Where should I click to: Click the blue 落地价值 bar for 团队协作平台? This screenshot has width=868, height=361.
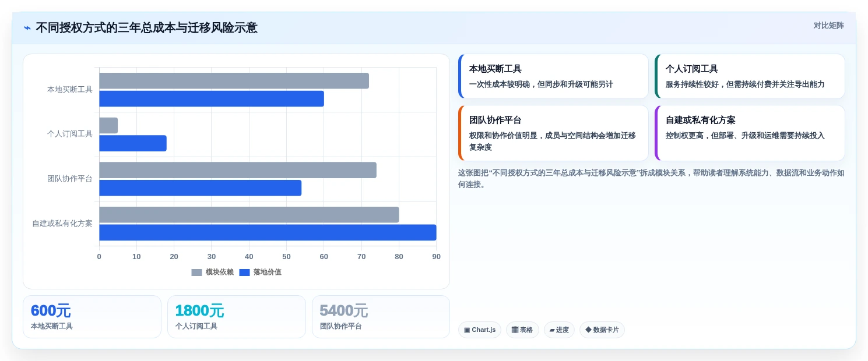200,188
